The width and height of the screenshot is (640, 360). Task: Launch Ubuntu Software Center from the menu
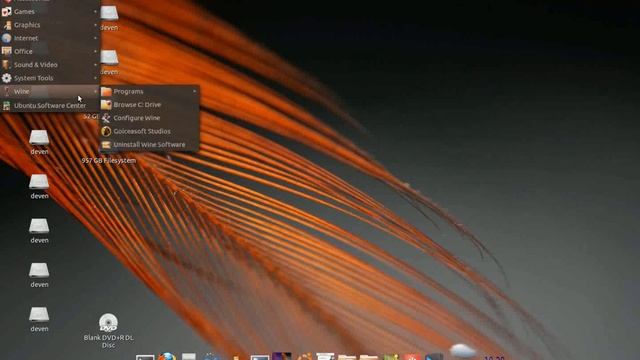(x=50, y=106)
